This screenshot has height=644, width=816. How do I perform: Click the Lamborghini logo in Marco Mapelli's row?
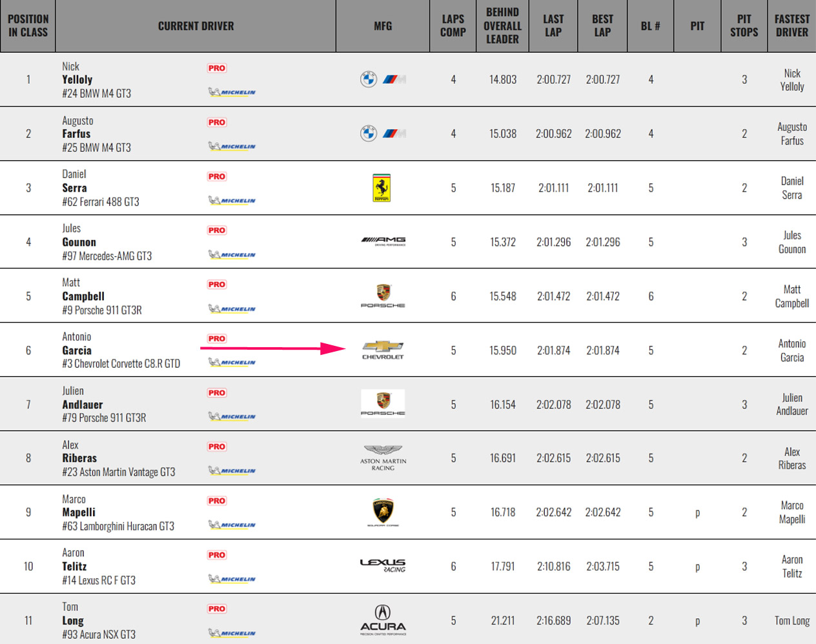pos(383,512)
